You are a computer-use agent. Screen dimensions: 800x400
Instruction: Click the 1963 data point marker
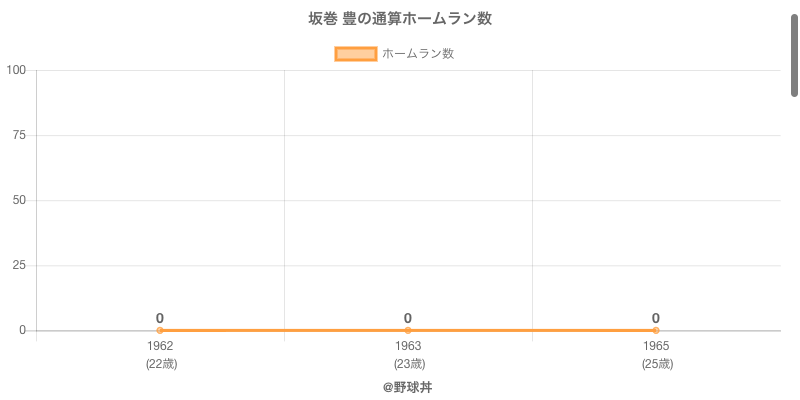pyautogui.click(x=408, y=330)
